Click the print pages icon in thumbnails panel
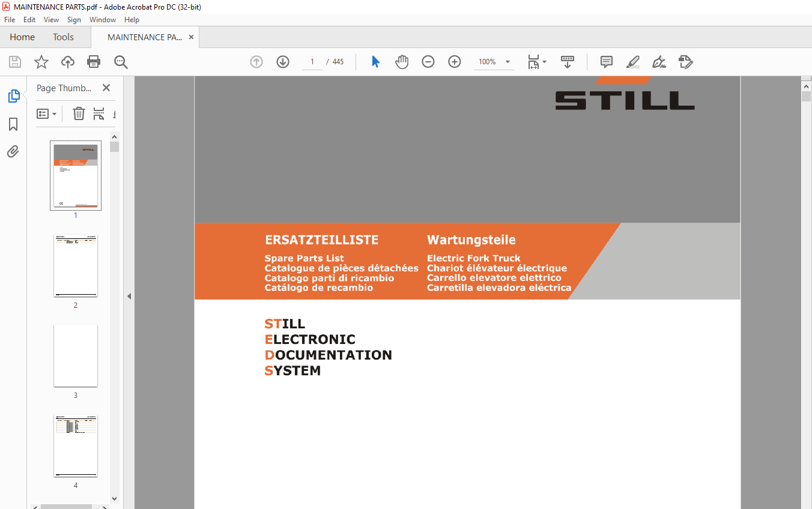 (x=99, y=113)
